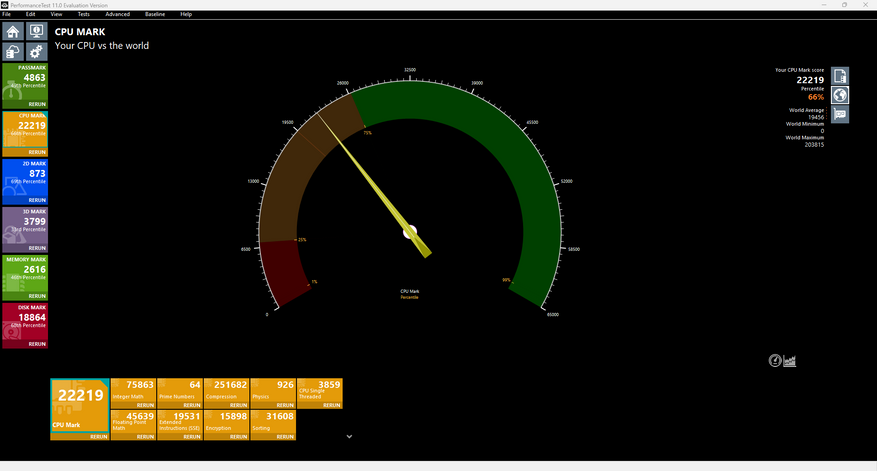
Task: Click the 'Your CPU vs the world' subtitle
Action: tap(102, 46)
